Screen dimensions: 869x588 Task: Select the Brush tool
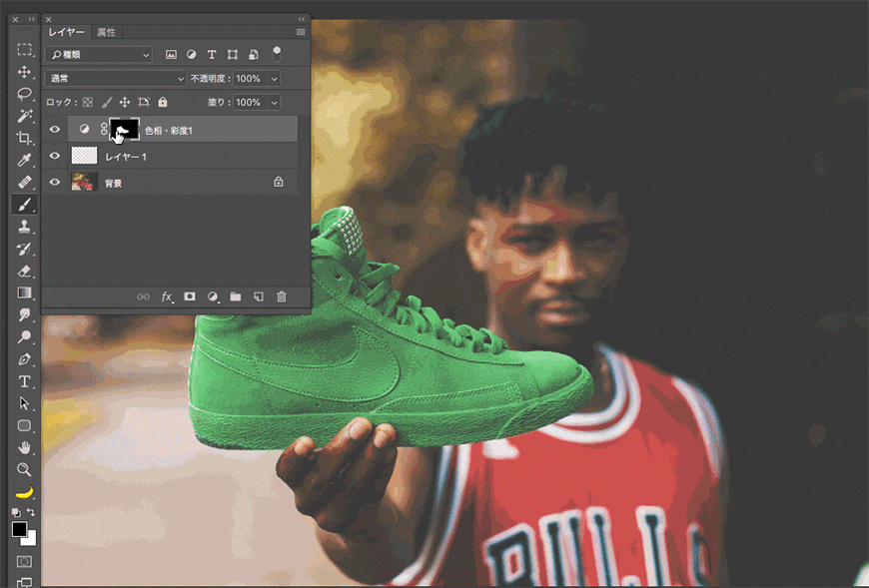point(24,205)
